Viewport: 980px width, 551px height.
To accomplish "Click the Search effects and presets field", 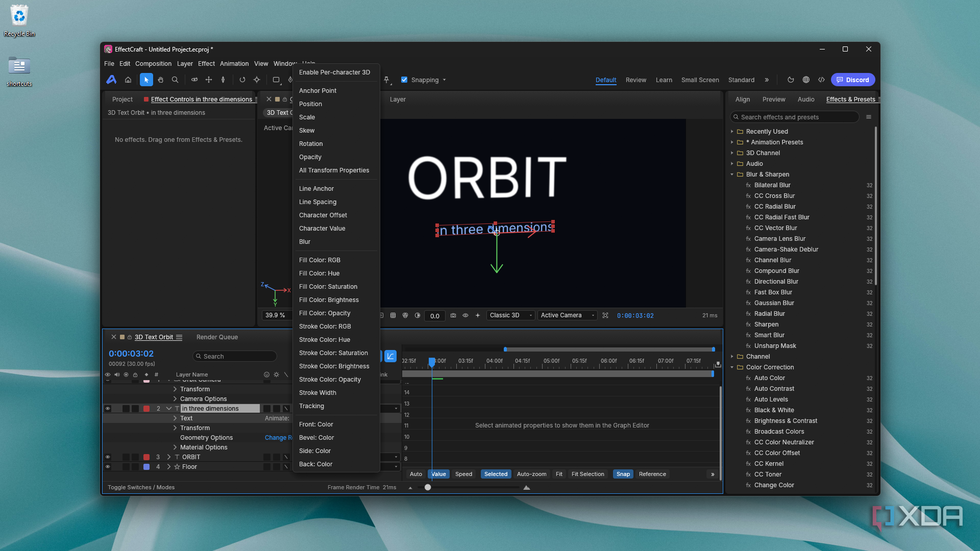I will [x=795, y=117].
